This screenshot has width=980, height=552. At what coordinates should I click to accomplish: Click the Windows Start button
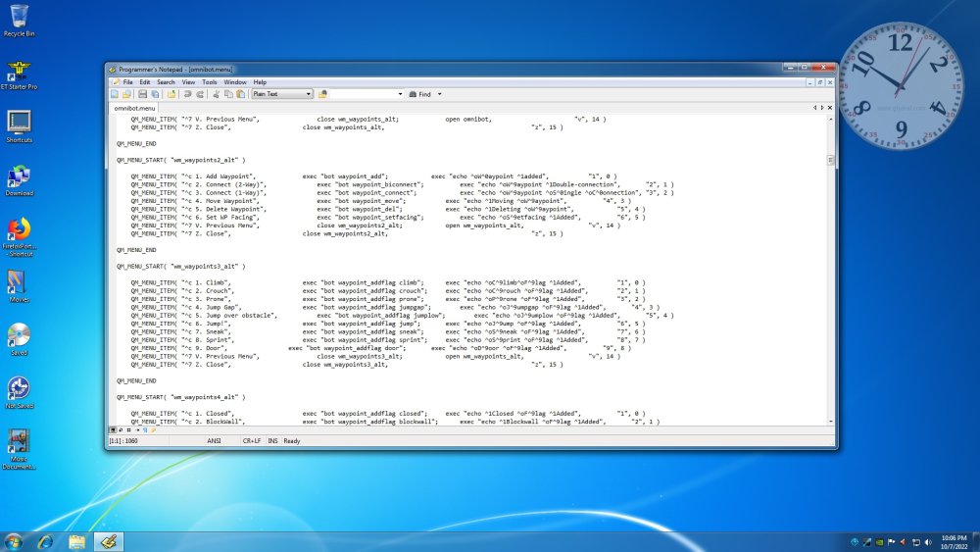pyautogui.click(x=13, y=541)
